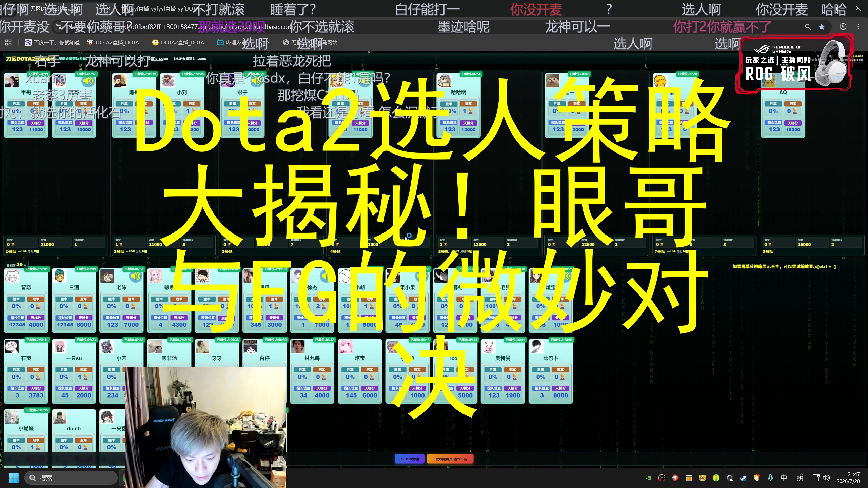Click the 5号队 team label
Screen dimensions: 868x488
(x=443, y=252)
